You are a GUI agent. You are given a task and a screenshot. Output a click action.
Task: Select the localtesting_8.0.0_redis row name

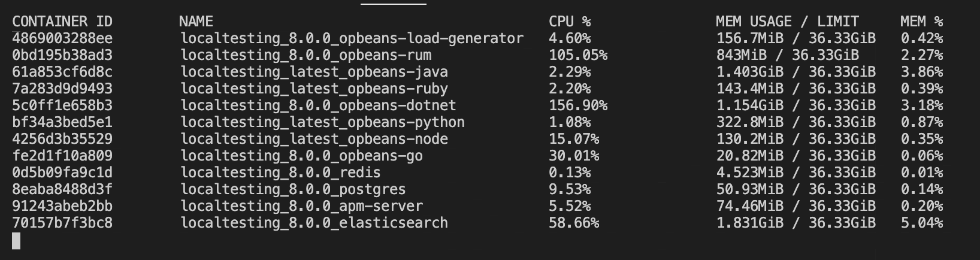point(280,173)
